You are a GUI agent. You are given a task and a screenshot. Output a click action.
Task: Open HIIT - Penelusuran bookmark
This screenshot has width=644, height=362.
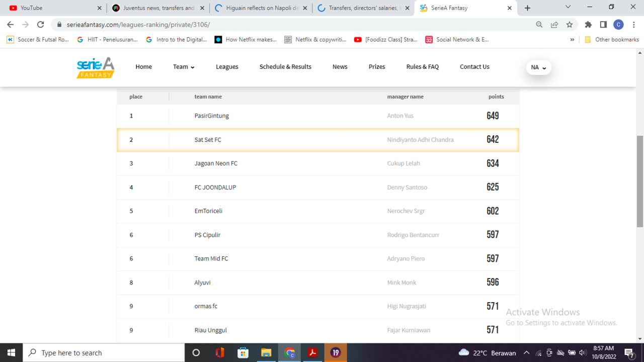(107, 40)
